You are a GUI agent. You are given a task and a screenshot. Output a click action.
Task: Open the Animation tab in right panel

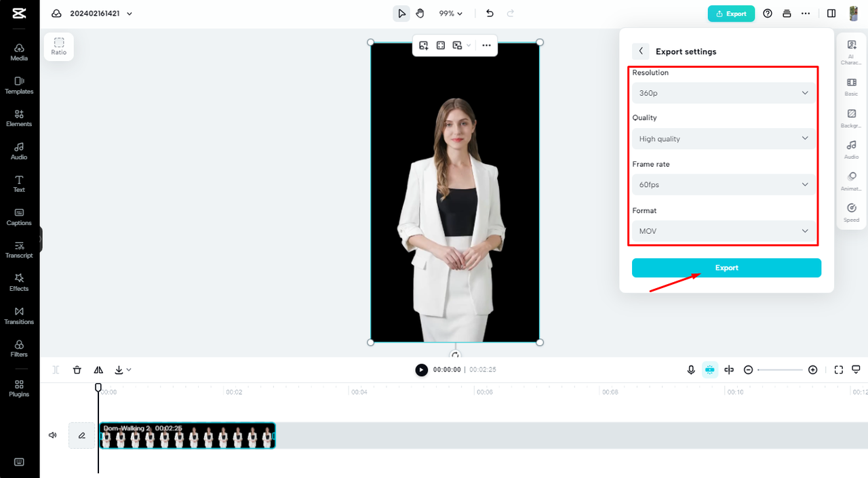[x=851, y=182]
